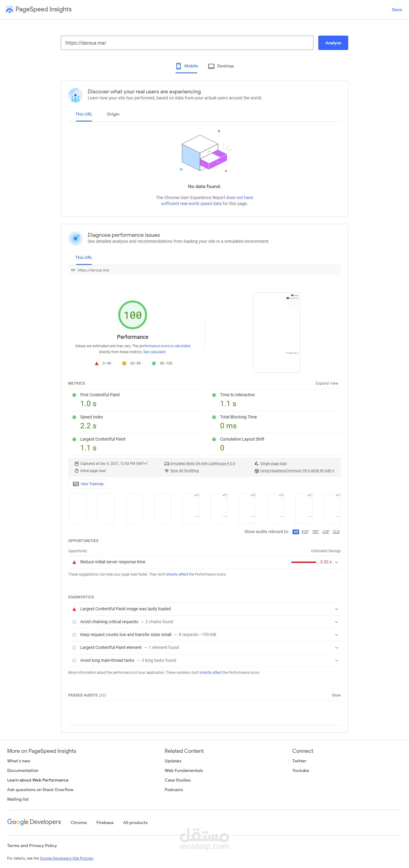The image size is (409, 868).
Task: Expand Avoid chaining critical requests chevron
Action: [337, 622]
